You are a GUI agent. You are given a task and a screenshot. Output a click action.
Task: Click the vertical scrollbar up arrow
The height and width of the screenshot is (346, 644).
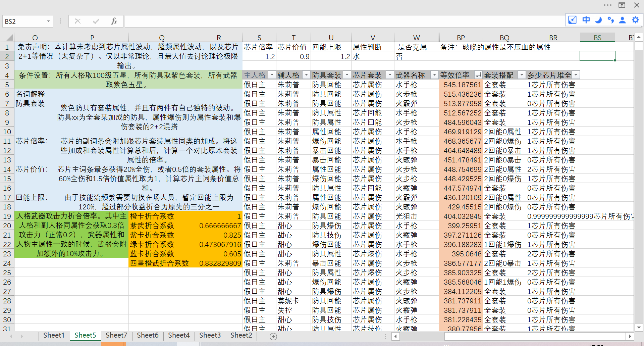point(639,37)
